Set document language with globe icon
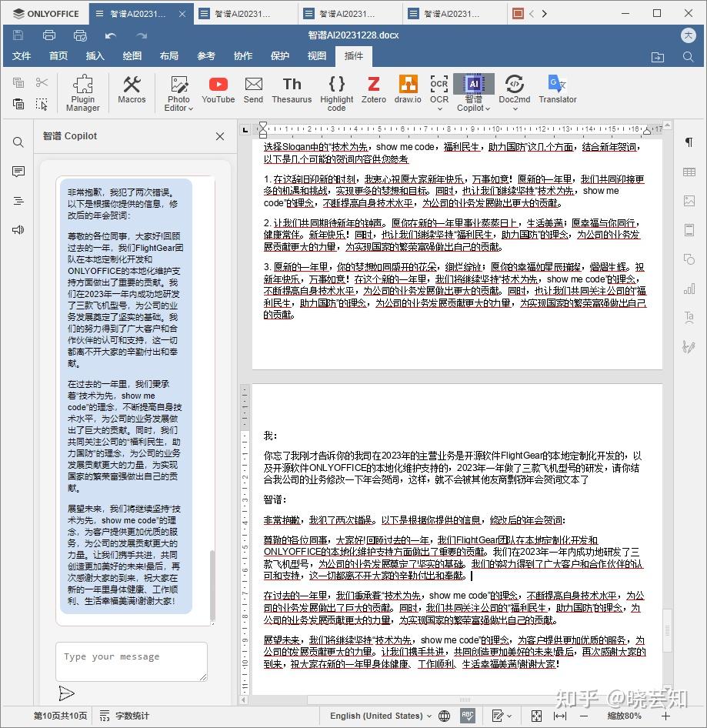This screenshot has height=728, width=707. (x=444, y=716)
